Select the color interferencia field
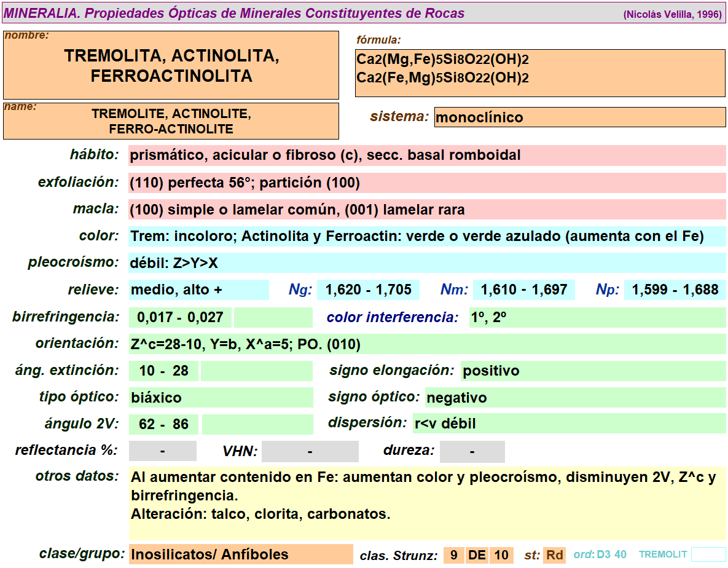Image resolution: width=728 pixels, height=568 pixels. pos(597,317)
